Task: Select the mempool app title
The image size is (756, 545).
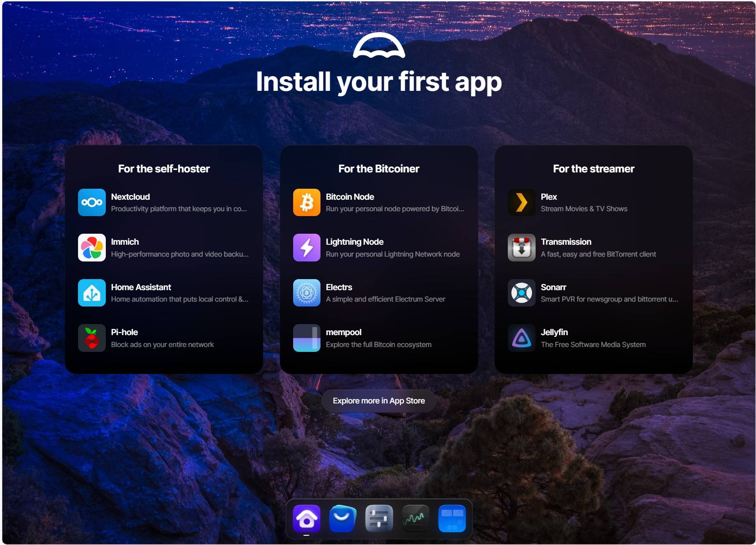Action: tap(344, 332)
